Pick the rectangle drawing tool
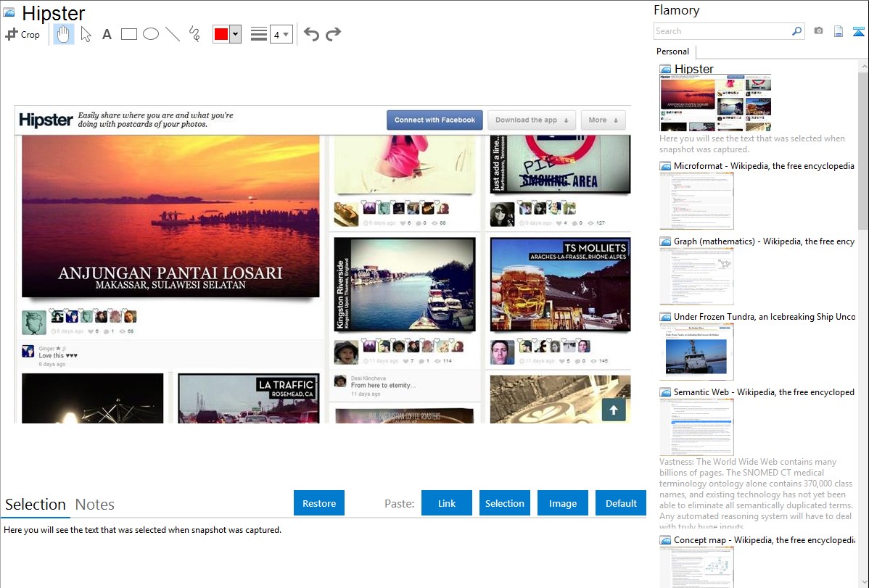The height and width of the screenshot is (588, 869). point(128,34)
